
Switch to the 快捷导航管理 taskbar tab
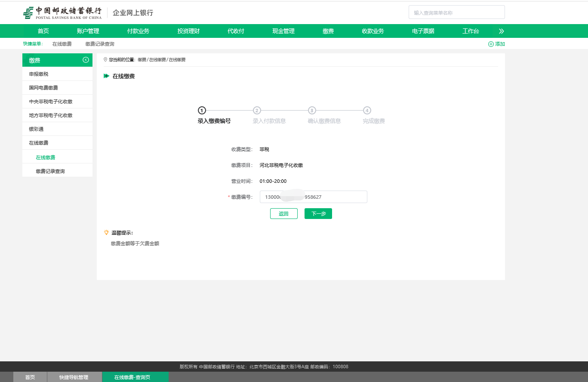(x=74, y=377)
